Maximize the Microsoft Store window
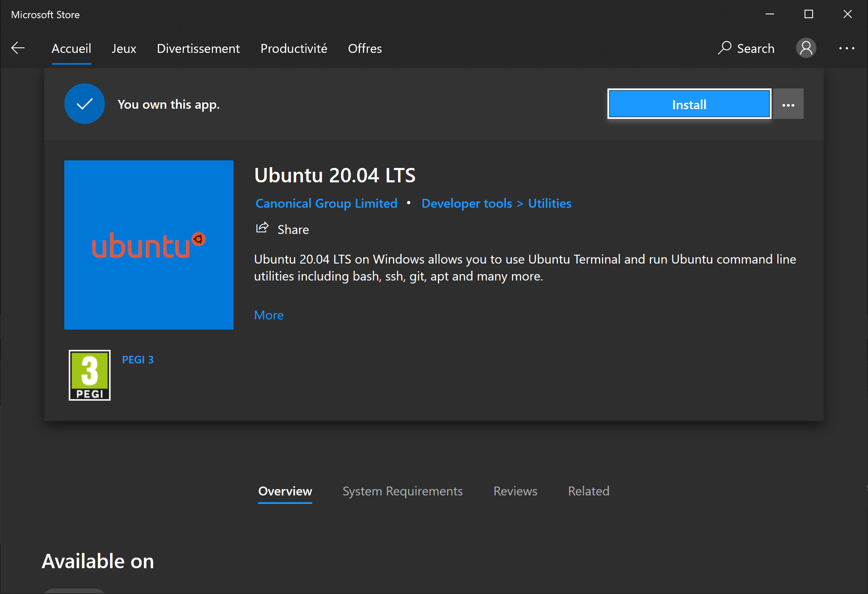The image size is (868, 594). [809, 14]
